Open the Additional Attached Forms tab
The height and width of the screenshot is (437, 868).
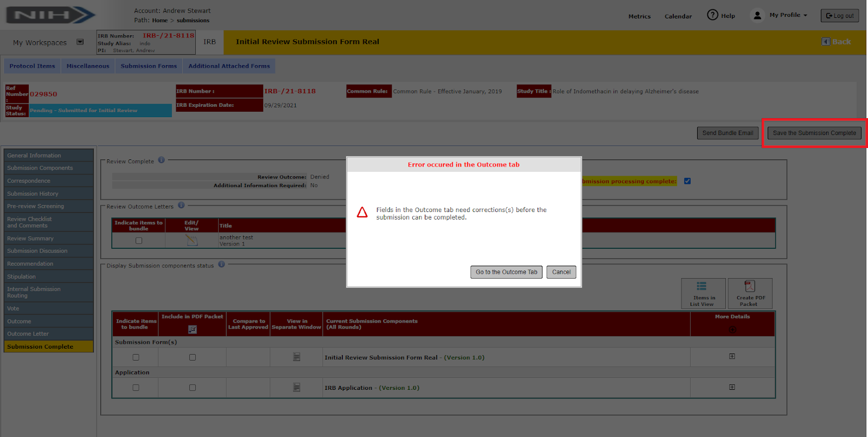[x=229, y=66]
